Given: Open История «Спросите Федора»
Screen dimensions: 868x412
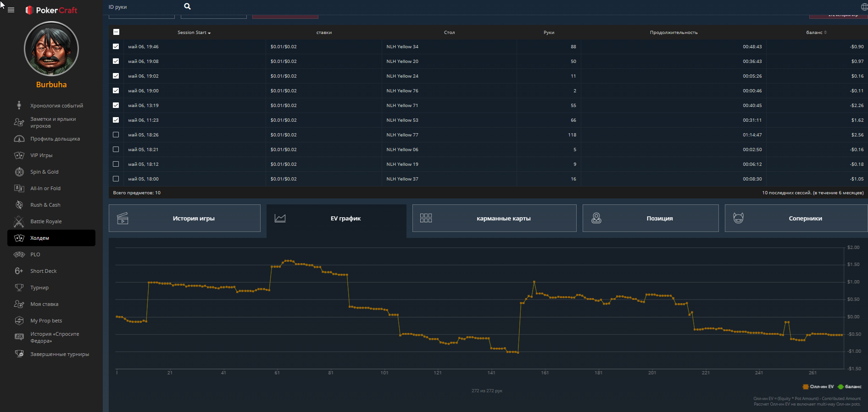Looking at the screenshot, I should tap(51, 337).
